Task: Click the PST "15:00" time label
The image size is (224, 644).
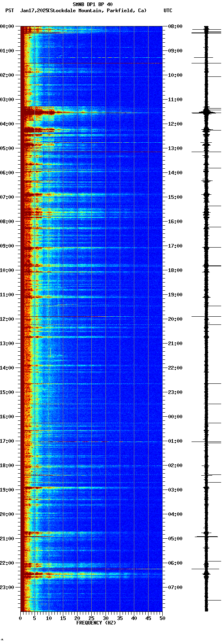Action: point(7,392)
